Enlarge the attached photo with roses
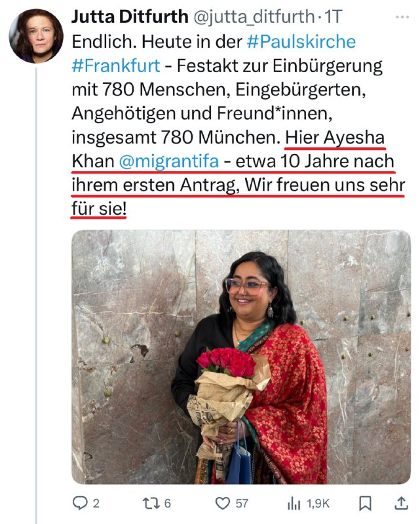This screenshot has width=420, height=524. (x=241, y=357)
